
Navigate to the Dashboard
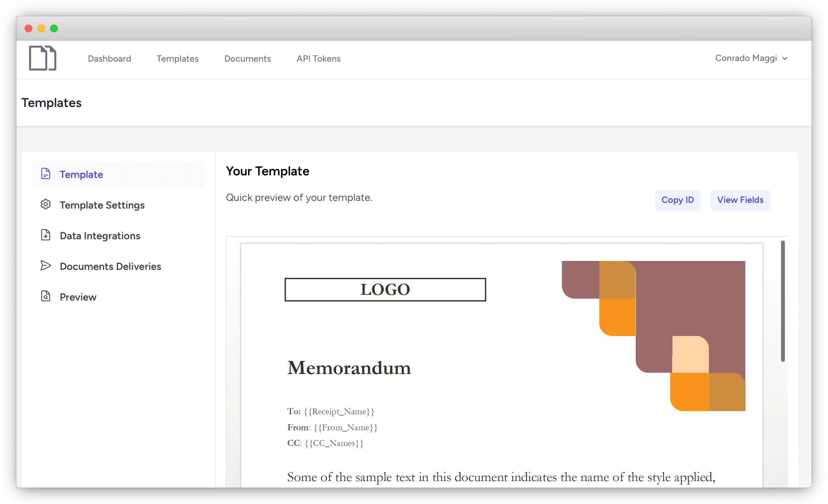[x=110, y=58]
